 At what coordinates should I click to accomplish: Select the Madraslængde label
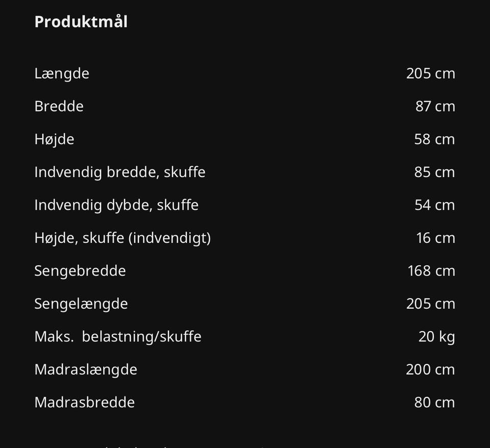tap(86, 369)
